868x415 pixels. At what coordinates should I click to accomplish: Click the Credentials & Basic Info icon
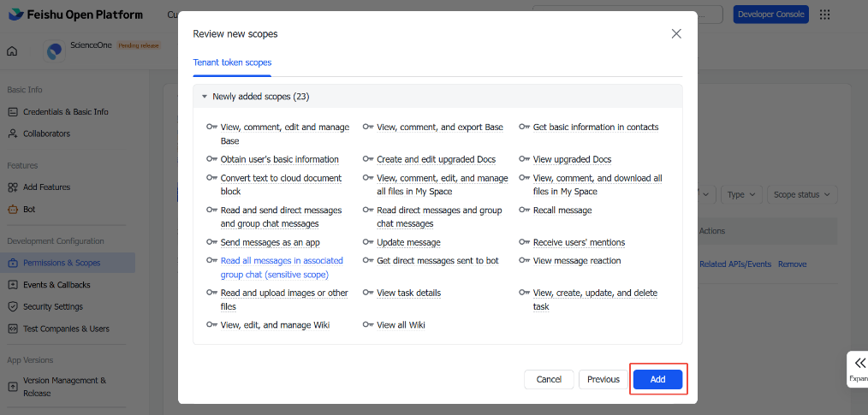tap(13, 112)
